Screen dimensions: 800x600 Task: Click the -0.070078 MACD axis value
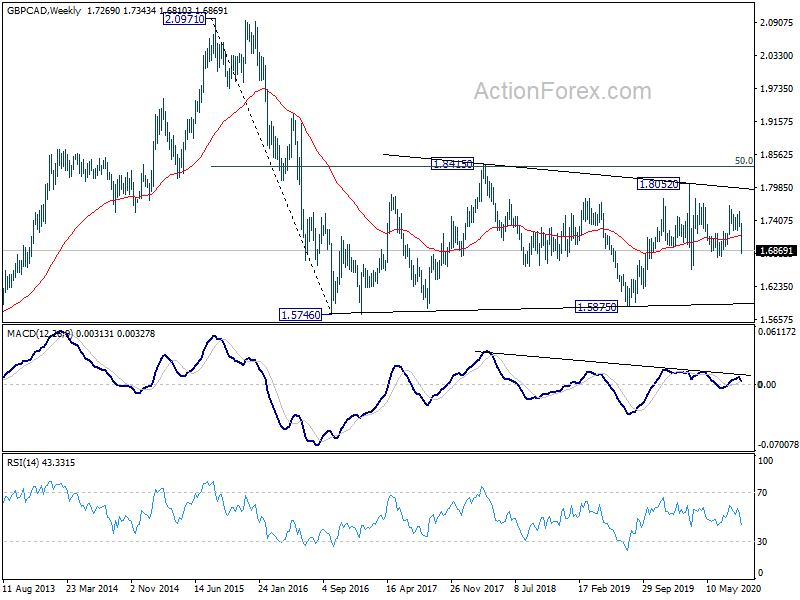[778, 445]
